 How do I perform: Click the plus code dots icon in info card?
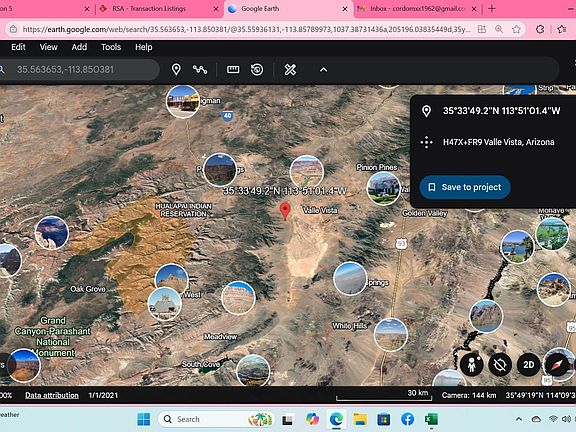pos(426,142)
